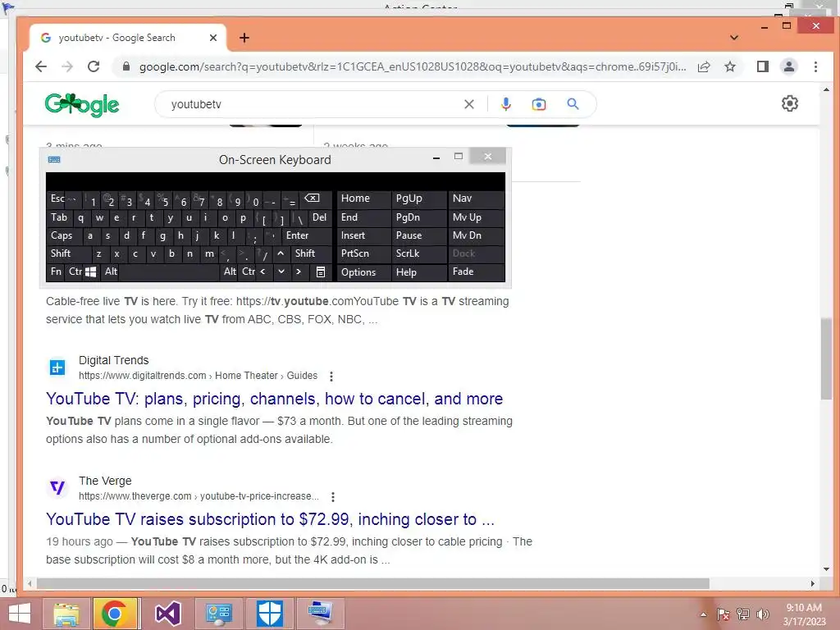Open Chrome's three-dot menu
This screenshot has height=630, width=840.
tap(815, 66)
